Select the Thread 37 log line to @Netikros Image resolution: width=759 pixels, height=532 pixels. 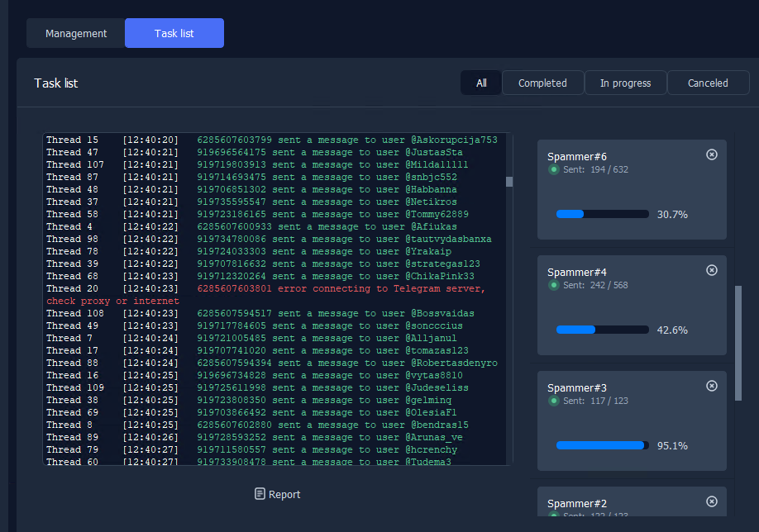(x=251, y=202)
